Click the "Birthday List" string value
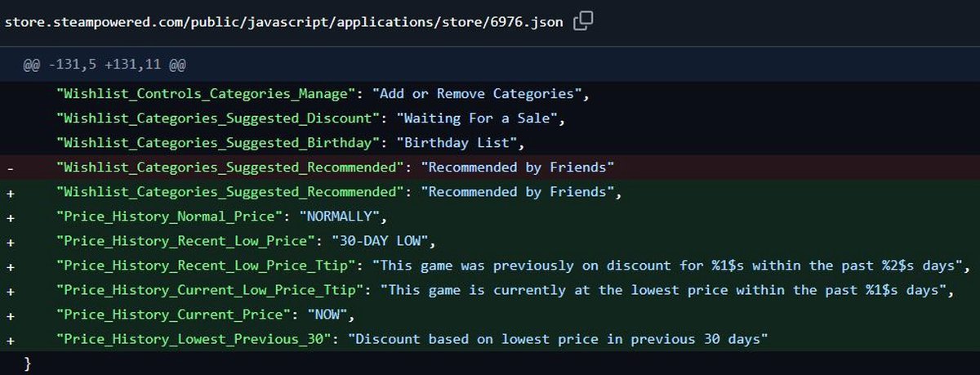 pyautogui.click(x=459, y=143)
